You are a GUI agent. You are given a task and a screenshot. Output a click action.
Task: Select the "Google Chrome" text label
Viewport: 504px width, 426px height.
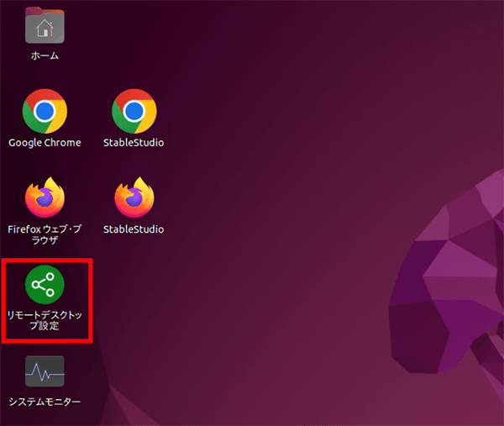coord(45,143)
